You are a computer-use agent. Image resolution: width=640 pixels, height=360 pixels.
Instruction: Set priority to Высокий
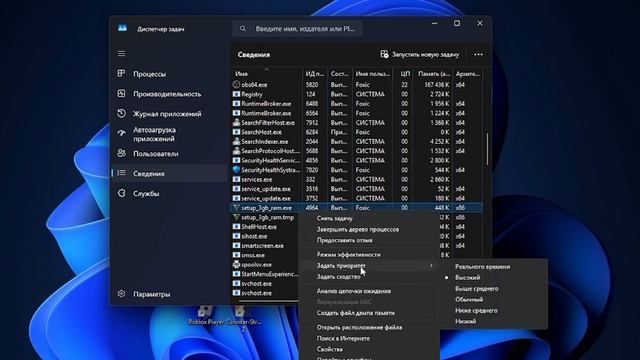coord(493,278)
